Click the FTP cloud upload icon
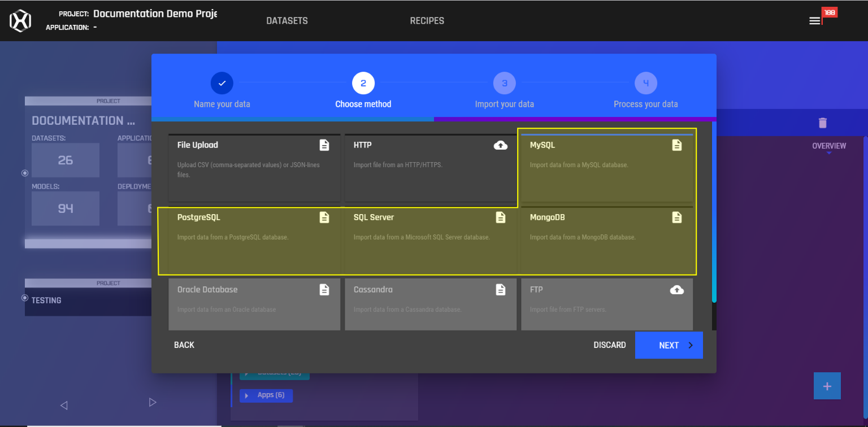 pos(676,290)
